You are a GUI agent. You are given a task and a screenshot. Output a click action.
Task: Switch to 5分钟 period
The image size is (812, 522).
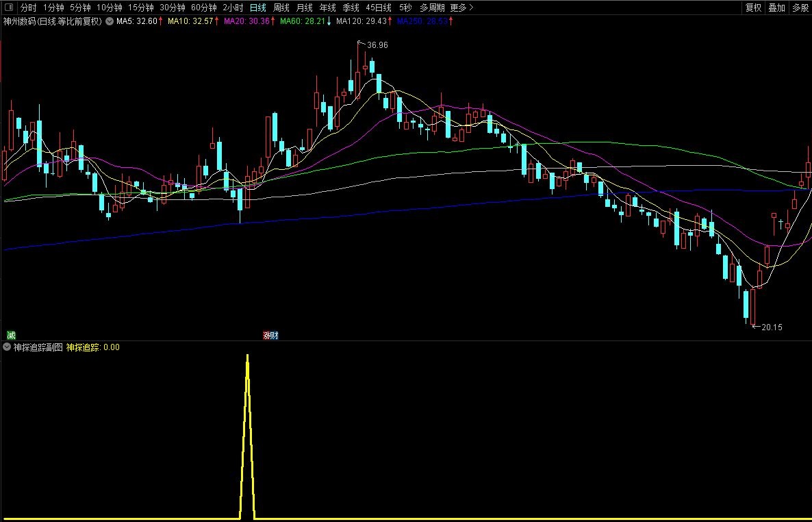point(80,8)
